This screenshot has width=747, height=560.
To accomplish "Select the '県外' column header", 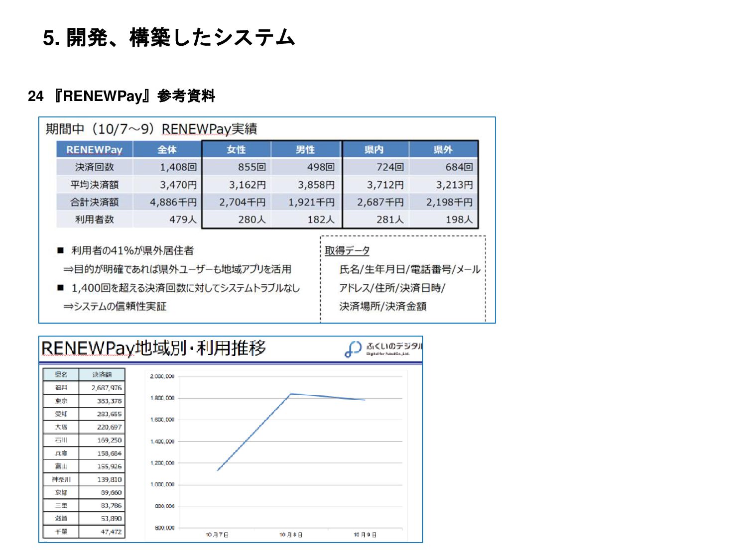I will [443, 149].
